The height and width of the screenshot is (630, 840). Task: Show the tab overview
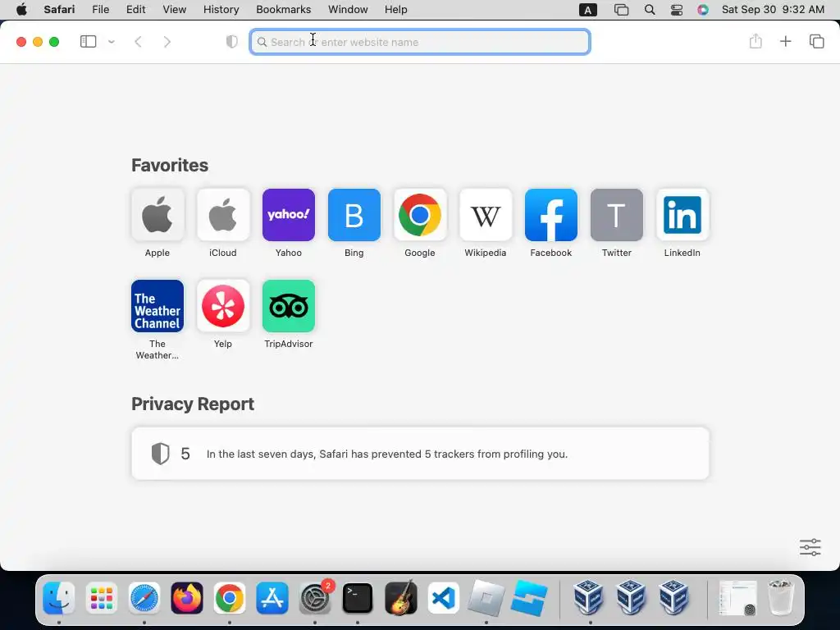[x=816, y=41]
